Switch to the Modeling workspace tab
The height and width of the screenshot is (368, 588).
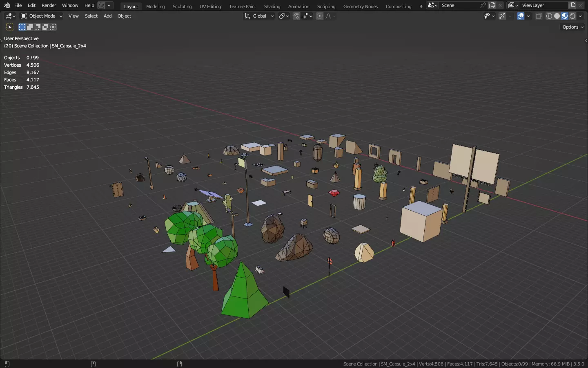coord(155,7)
